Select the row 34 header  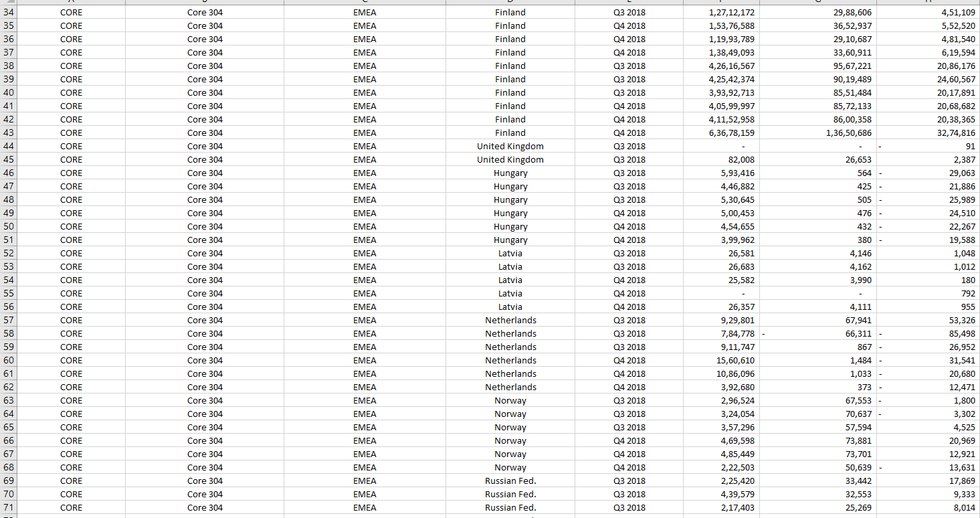[x=9, y=12]
